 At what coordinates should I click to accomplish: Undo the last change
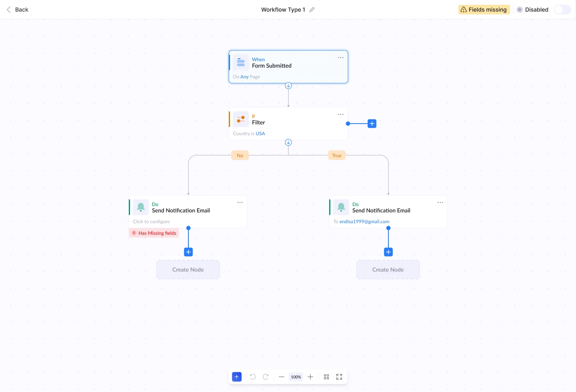[x=253, y=377]
